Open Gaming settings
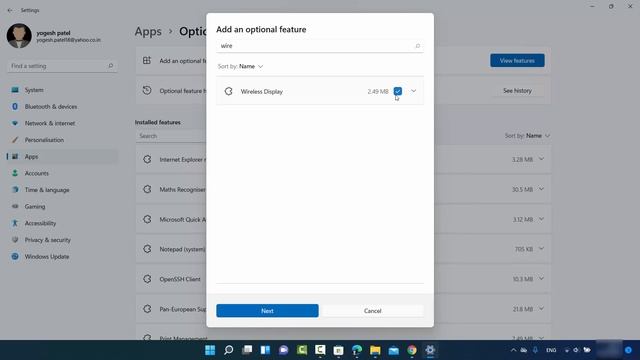 [62, 207]
